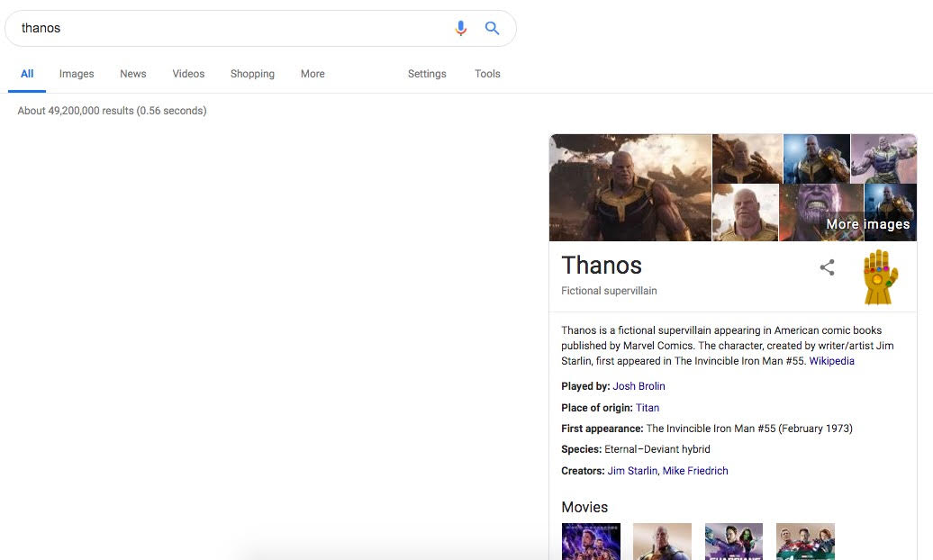Open the Settings menu
Image resolution: width=933 pixels, height=560 pixels.
[427, 74]
